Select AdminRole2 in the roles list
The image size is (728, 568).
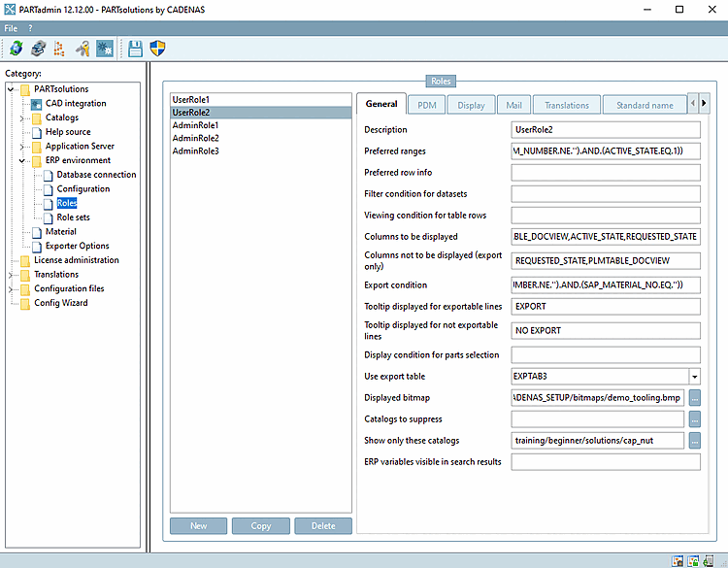(x=261, y=138)
